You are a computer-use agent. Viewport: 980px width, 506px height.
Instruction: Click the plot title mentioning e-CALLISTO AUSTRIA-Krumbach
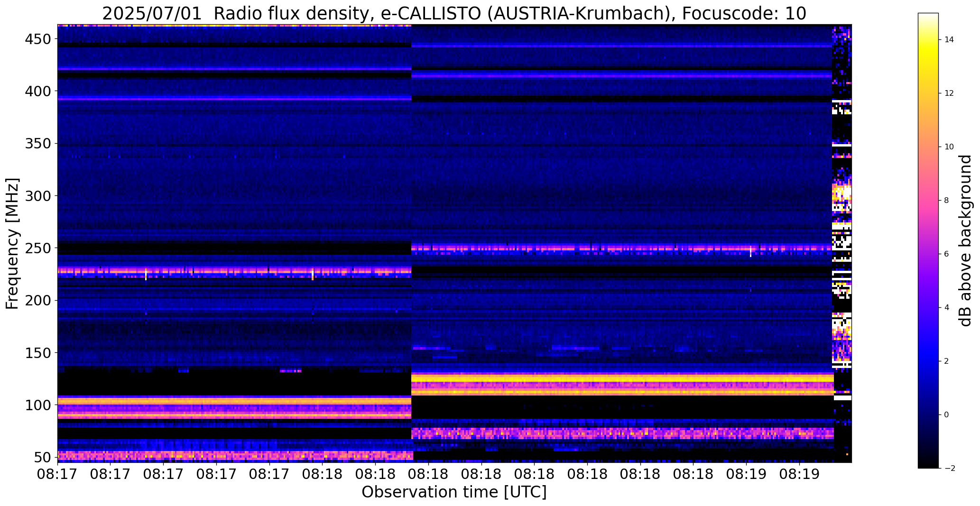[454, 13]
